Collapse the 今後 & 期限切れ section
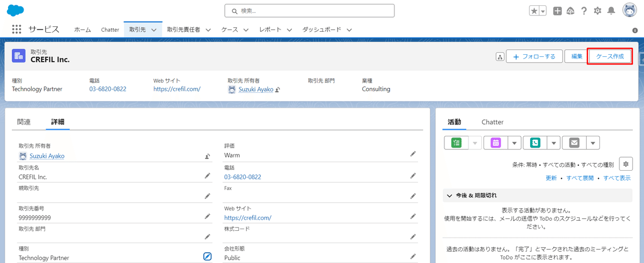Screen dimensions: 644x263 click(x=537, y=196)
